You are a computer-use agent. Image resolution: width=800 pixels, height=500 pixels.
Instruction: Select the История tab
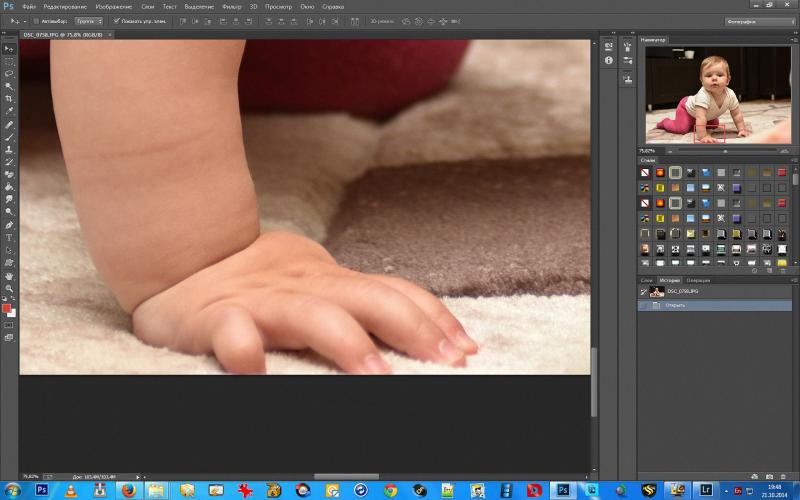(x=669, y=280)
